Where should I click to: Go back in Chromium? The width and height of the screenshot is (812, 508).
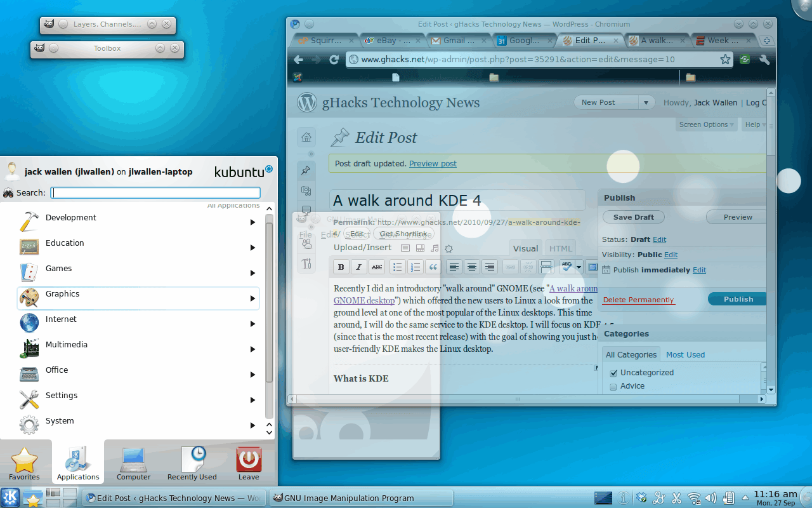pos(298,60)
